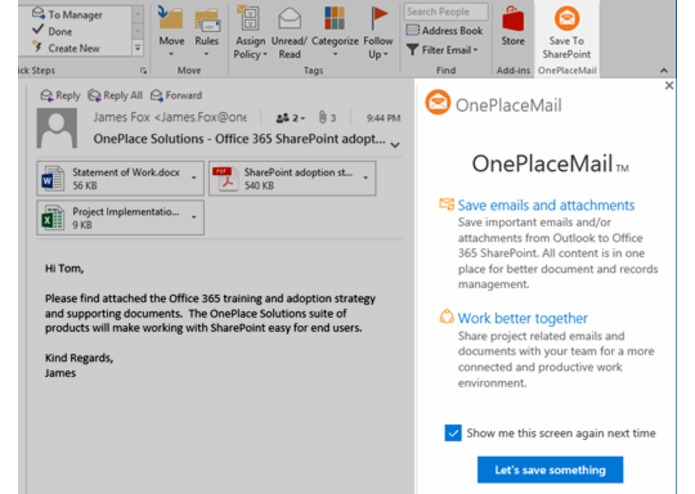Open the recipients count dropdown
The height and width of the screenshot is (494, 695).
pyautogui.click(x=291, y=118)
